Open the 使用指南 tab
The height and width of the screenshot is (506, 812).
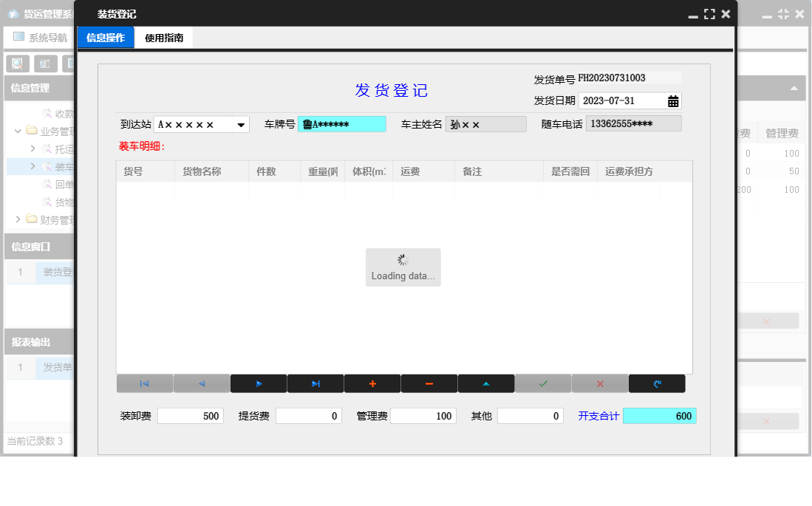tap(164, 38)
